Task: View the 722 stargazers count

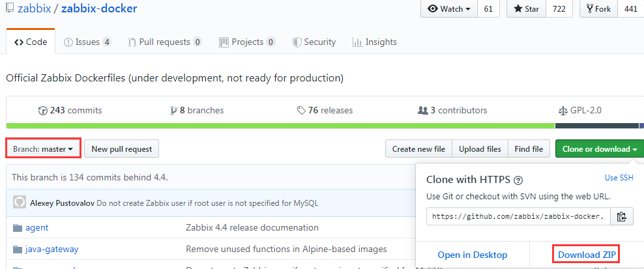Action: (559, 8)
